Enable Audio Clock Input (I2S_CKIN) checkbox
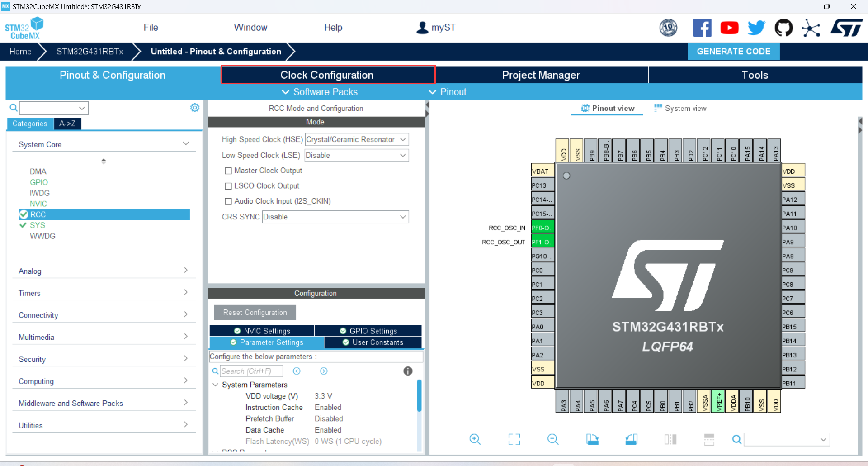The height and width of the screenshot is (466, 868). click(228, 201)
